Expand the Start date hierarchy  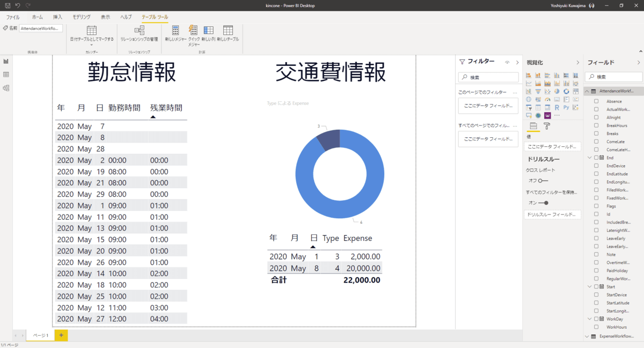[x=589, y=287]
